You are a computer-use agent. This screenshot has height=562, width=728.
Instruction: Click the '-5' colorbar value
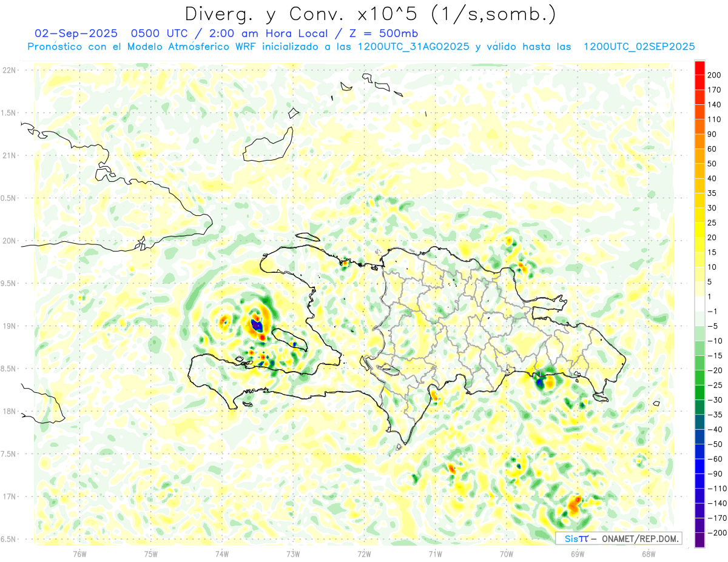(x=713, y=326)
